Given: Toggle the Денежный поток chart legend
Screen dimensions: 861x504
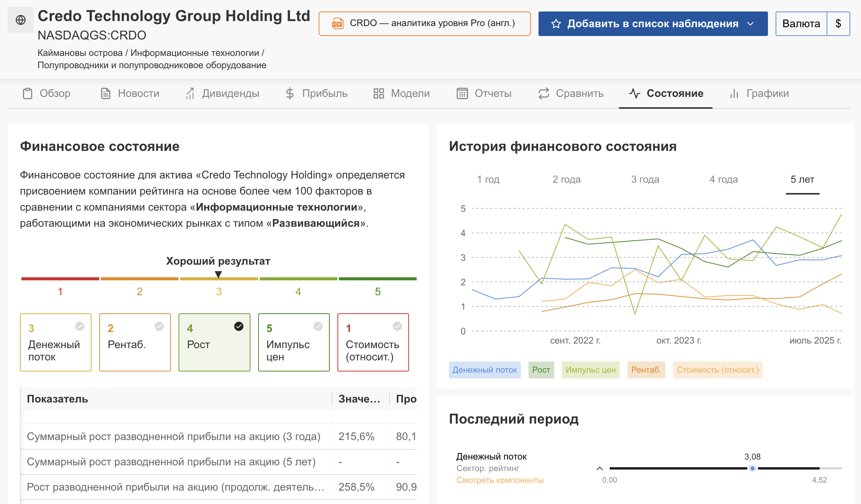Looking at the screenshot, I should pyautogui.click(x=485, y=370).
